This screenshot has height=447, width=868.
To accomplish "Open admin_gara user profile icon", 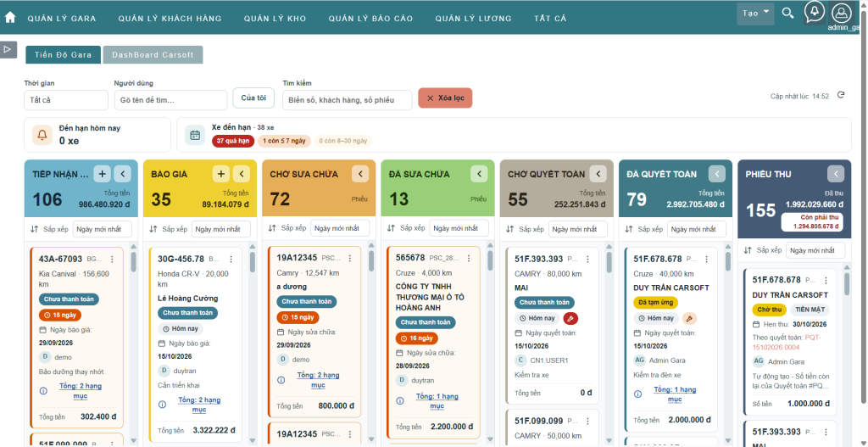I will 841,14.
